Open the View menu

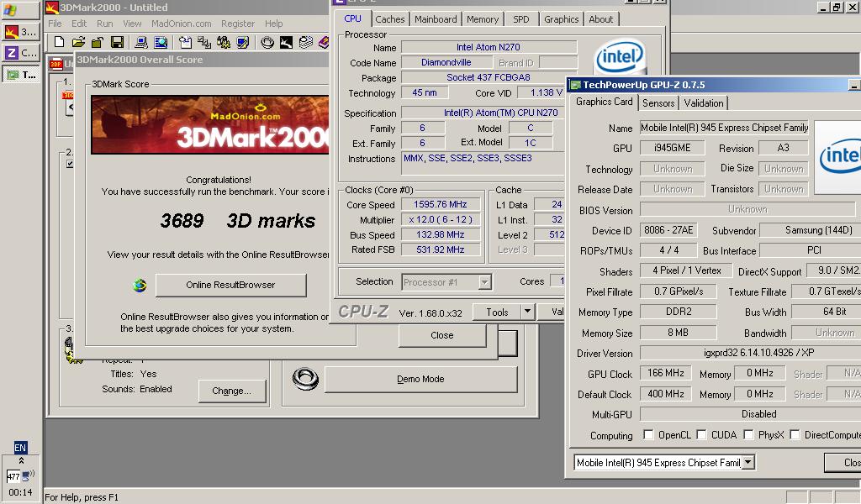(132, 24)
